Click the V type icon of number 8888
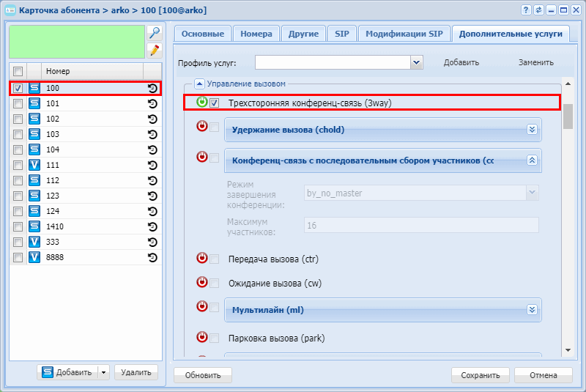 34,257
